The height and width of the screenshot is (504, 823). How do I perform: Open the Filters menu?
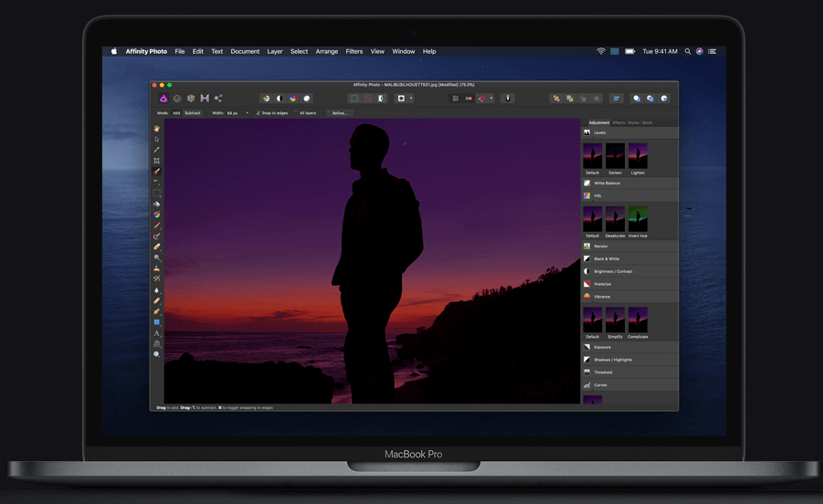click(x=353, y=51)
